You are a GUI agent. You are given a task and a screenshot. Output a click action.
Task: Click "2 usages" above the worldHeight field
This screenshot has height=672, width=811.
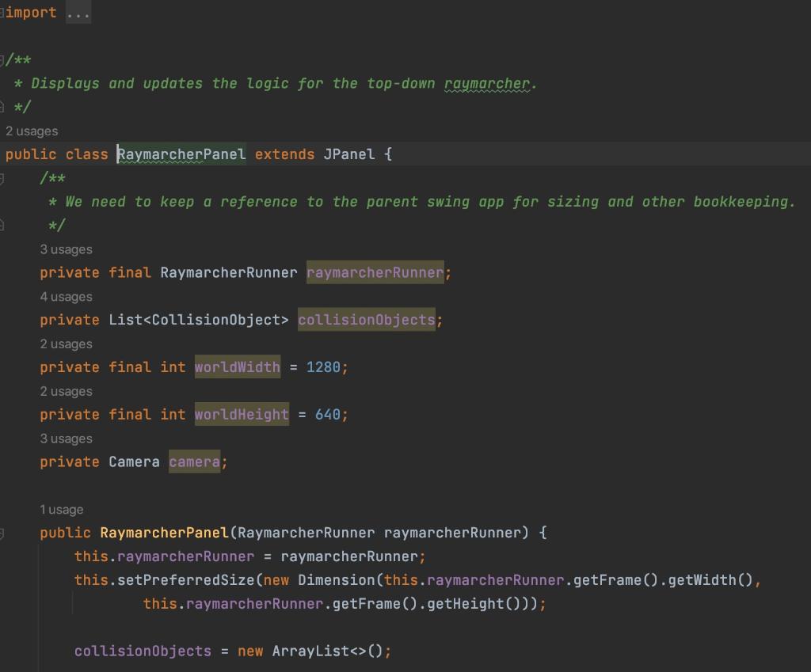point(67,391)
